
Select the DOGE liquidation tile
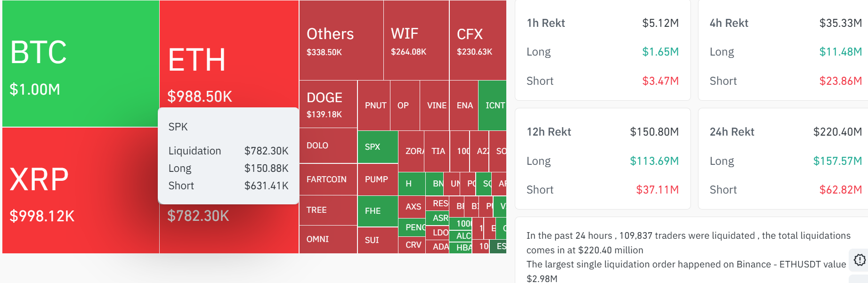tap(328, 104)
